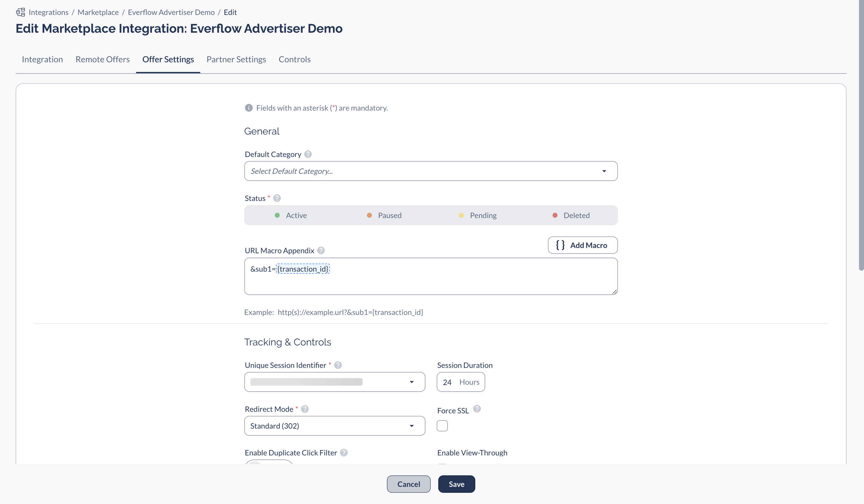Click the mandatory fields info icon
This screenshot has height=504, width=864.
pyautogui.click(x=249, y=108)
